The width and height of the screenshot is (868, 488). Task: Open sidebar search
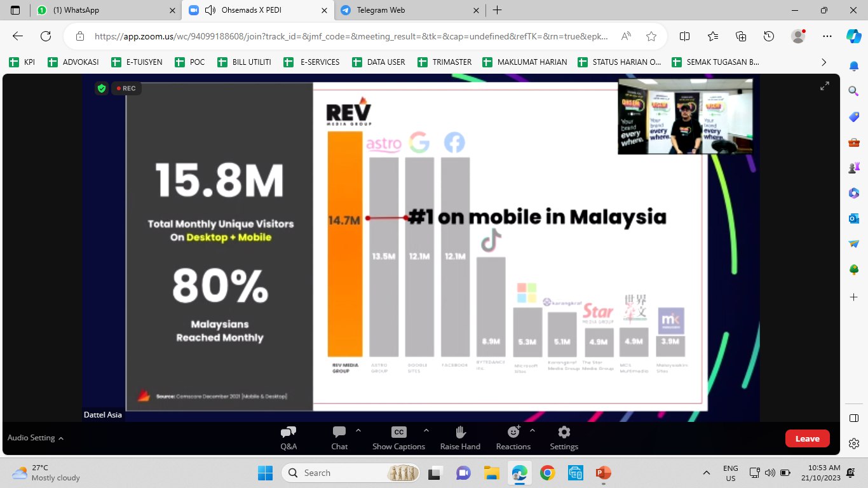[854, 91]
